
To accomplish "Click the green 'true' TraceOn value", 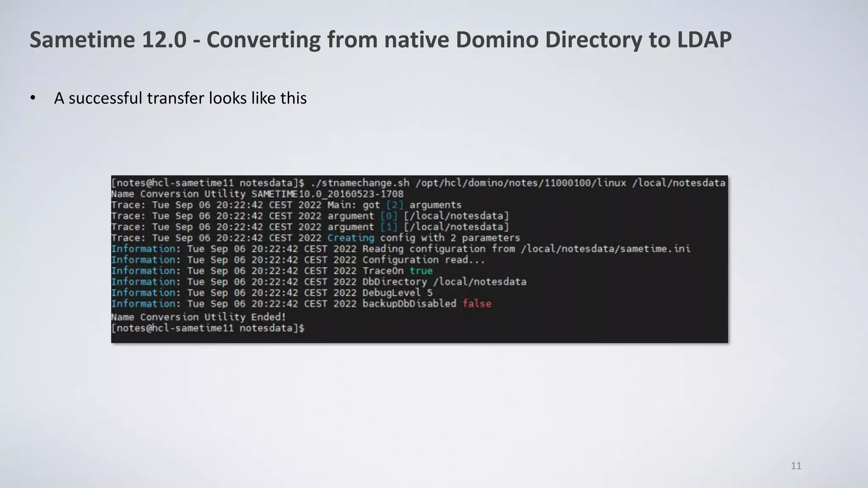I will [421, 271].
